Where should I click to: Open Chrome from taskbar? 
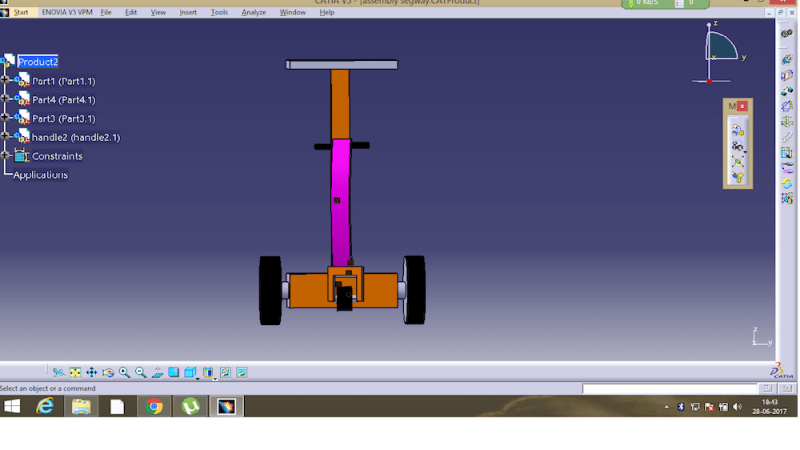pyautogui.click(x=154, y=407)
